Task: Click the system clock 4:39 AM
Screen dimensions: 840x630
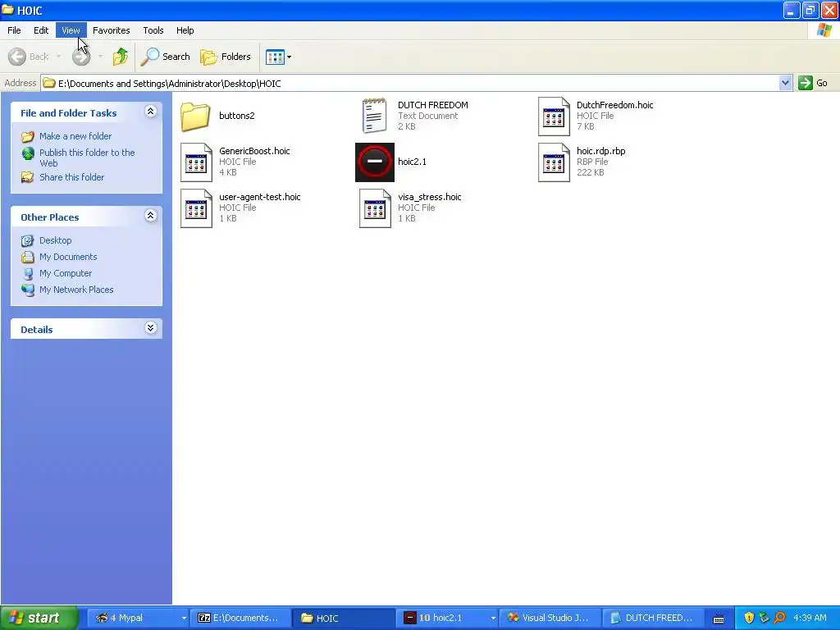Action: 810,618
